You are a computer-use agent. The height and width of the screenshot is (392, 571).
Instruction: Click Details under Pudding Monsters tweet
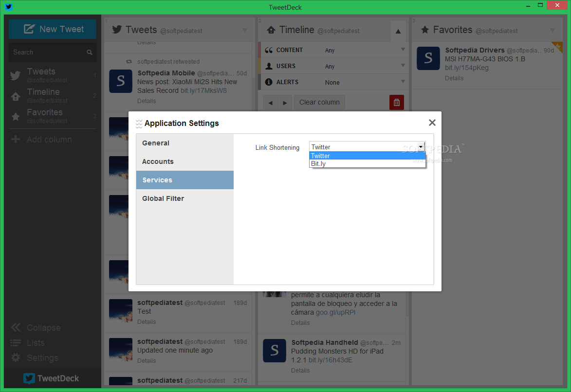pos(300,371)
